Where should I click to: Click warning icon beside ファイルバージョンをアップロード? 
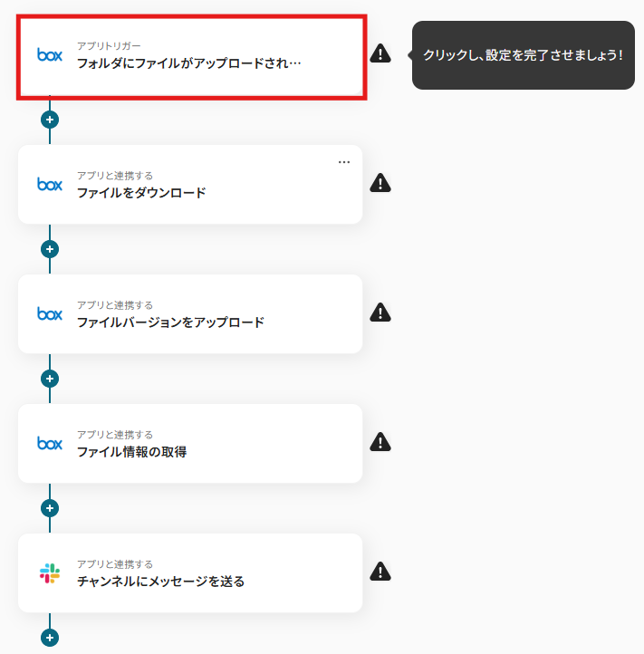pyautogui.click(x=380, y=313)
